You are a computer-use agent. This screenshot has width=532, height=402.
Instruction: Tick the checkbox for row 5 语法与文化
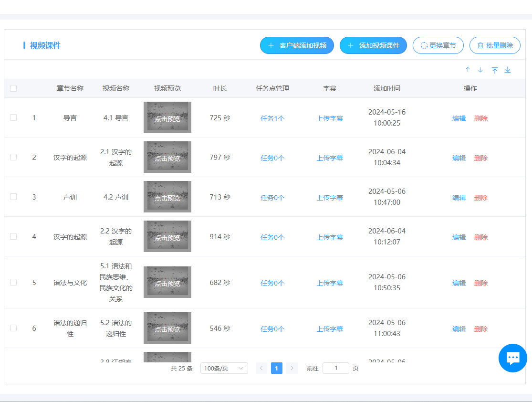(13, 282)
